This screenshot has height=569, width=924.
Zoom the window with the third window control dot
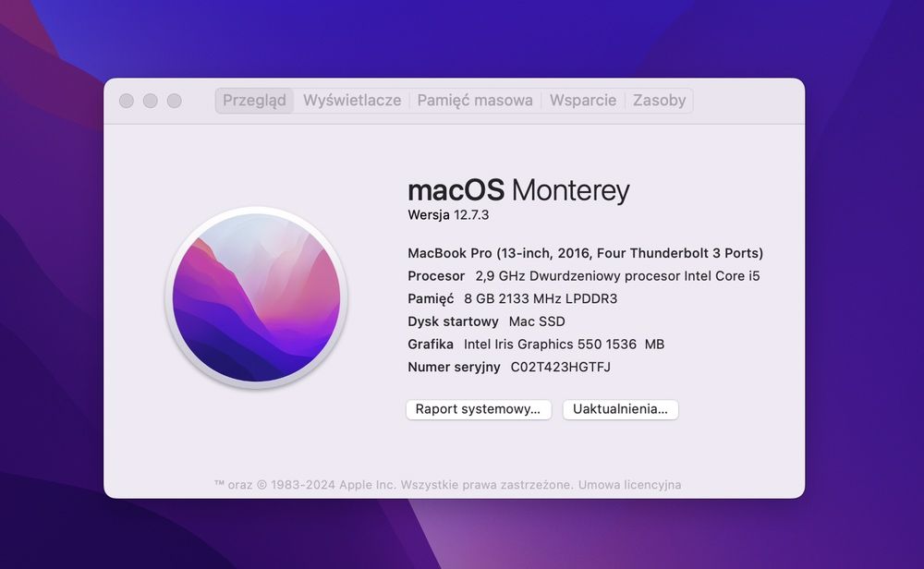(174, 101)
